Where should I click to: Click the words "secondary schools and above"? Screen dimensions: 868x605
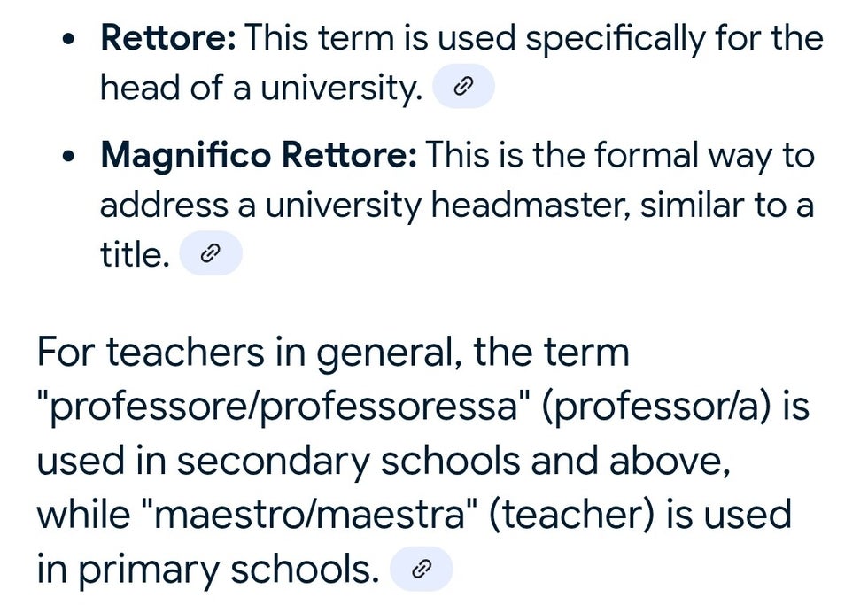point(453,462)
